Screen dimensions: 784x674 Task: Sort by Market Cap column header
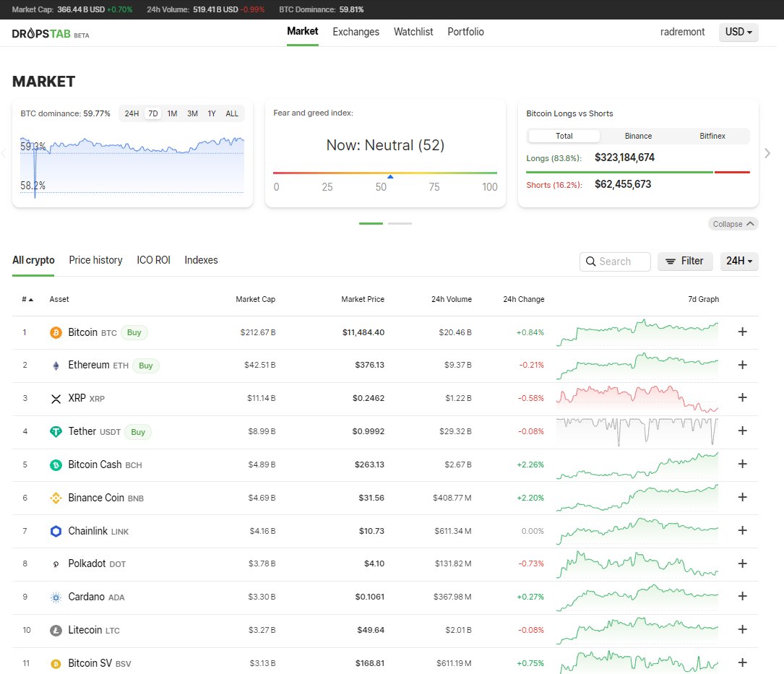tap(255, 299)
